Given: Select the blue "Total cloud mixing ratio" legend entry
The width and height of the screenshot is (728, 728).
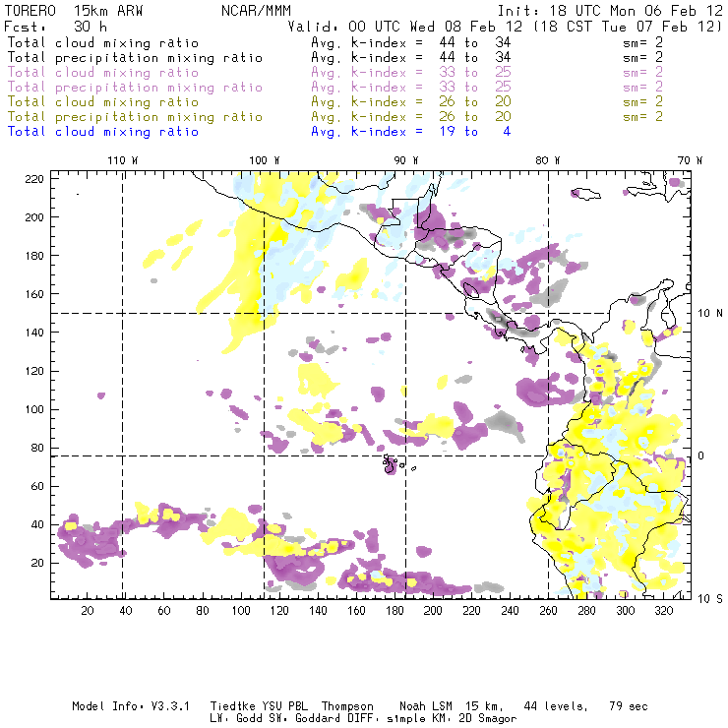Looking at the screenshot, I should click(x=103, y=132).
